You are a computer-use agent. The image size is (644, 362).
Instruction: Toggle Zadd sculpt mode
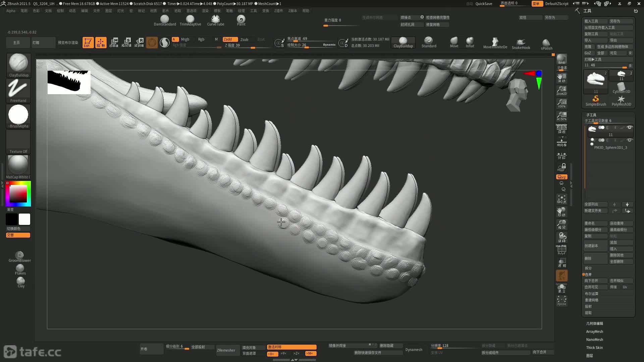(230, 40)
